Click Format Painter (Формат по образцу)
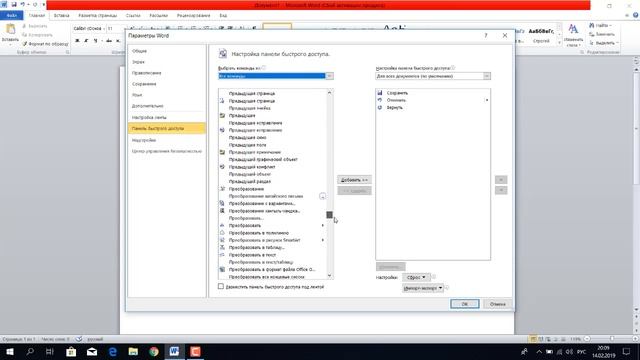The image size is (640, 360). click(x=45, y=44)
